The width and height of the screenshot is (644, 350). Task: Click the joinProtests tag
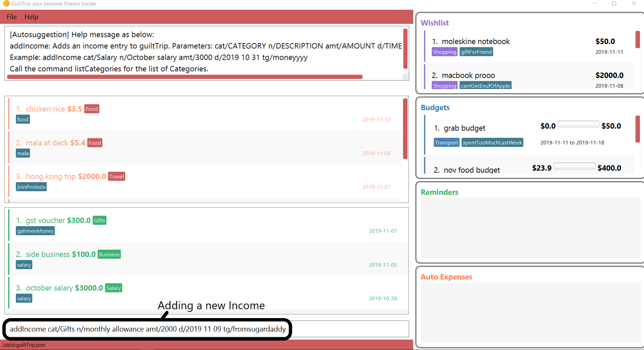tap(31, 187)
